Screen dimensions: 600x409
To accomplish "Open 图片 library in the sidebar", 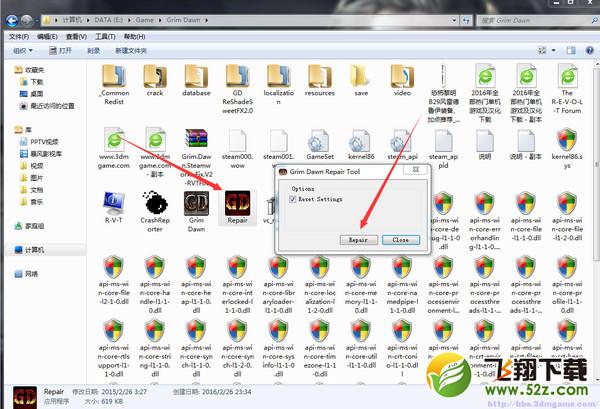I will tap(31, 178).
